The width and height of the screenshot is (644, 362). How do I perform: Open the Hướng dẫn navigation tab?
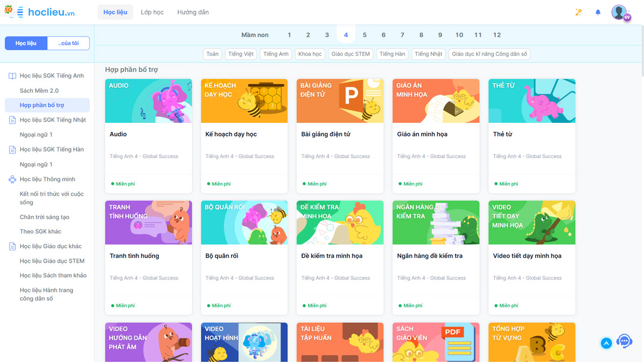click(193, 12)
